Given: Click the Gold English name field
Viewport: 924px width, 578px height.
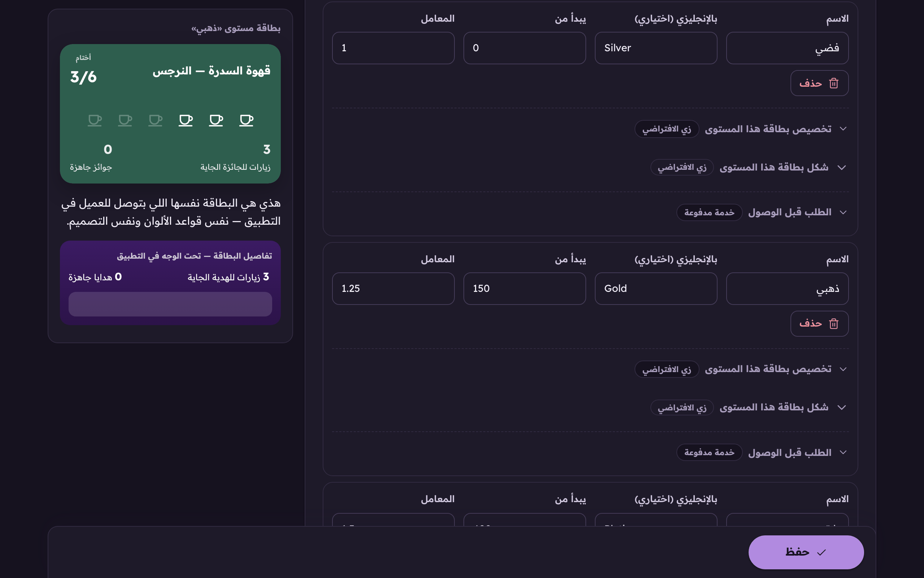Looking at the screenshot, I should click(656, 289).
